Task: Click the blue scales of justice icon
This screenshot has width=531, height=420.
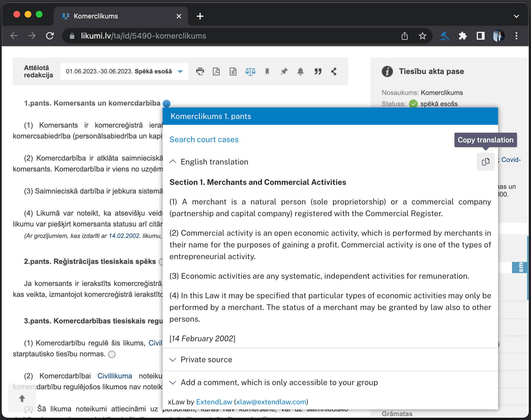Action: 250,71
